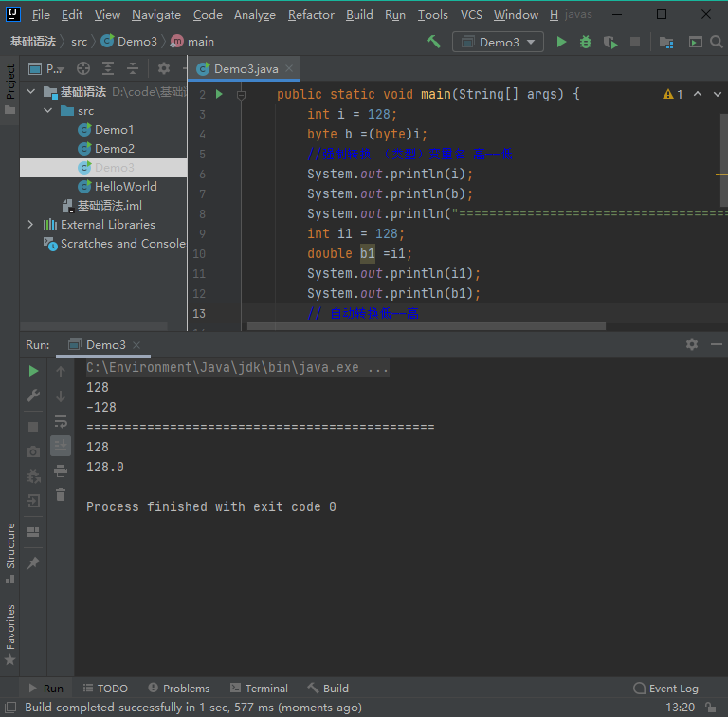This screenshot has width=728, height=717.
Task: Expand the External Libraries node
Action: pyautogui.click(x=30, y=225)
